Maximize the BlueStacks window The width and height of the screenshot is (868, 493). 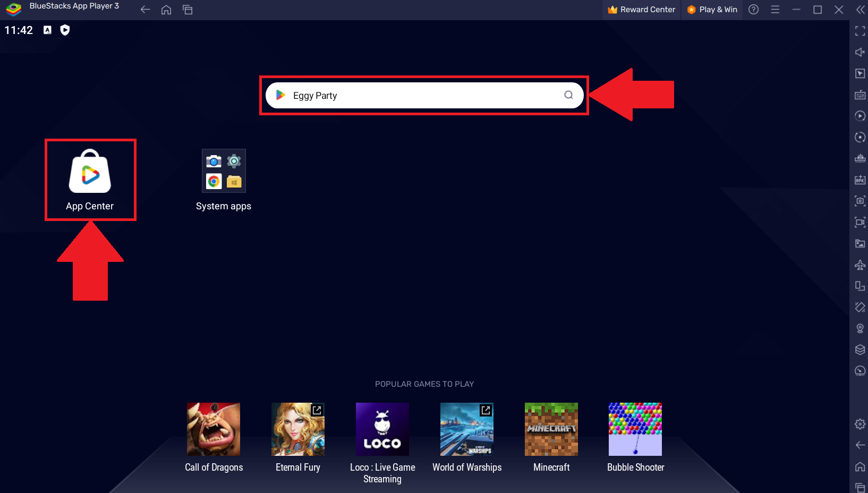818,10
